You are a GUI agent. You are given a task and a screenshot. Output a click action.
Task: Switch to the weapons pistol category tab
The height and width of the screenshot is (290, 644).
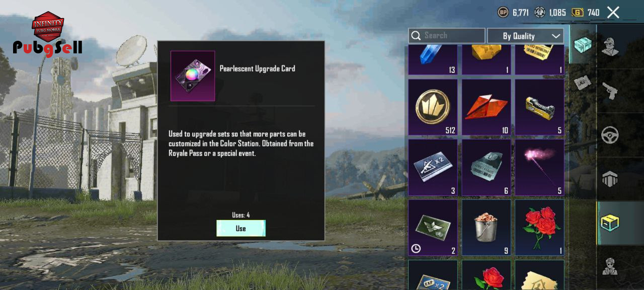click(610, 91)
